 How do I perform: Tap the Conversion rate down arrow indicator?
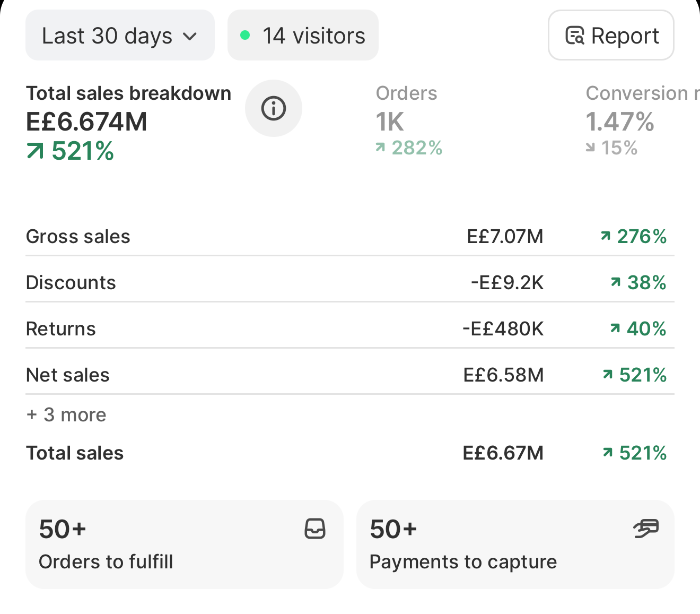(x=590, y=148)
